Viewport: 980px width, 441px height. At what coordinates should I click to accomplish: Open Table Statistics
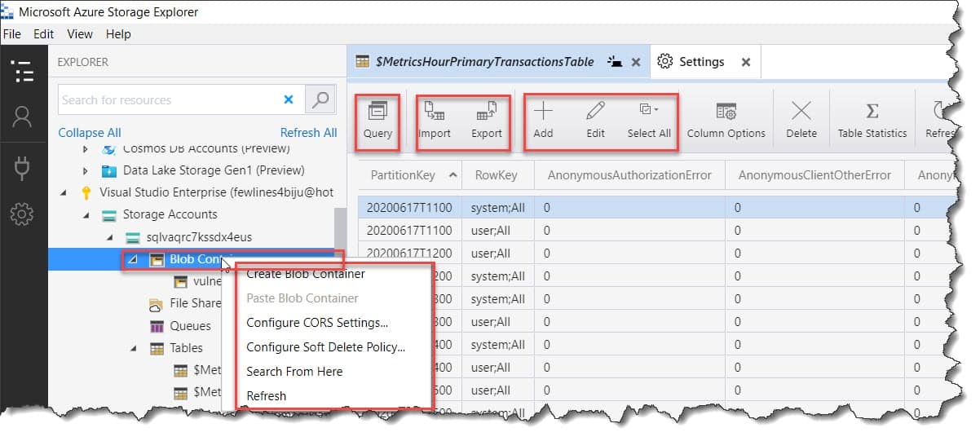(x=872, y=119)
